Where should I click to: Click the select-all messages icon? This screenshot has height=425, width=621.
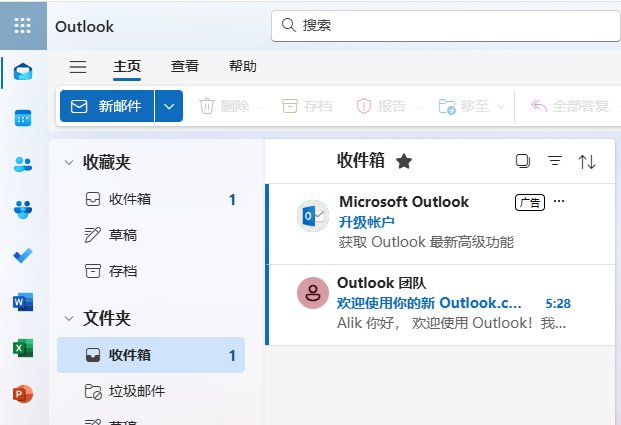pos(523,161)
